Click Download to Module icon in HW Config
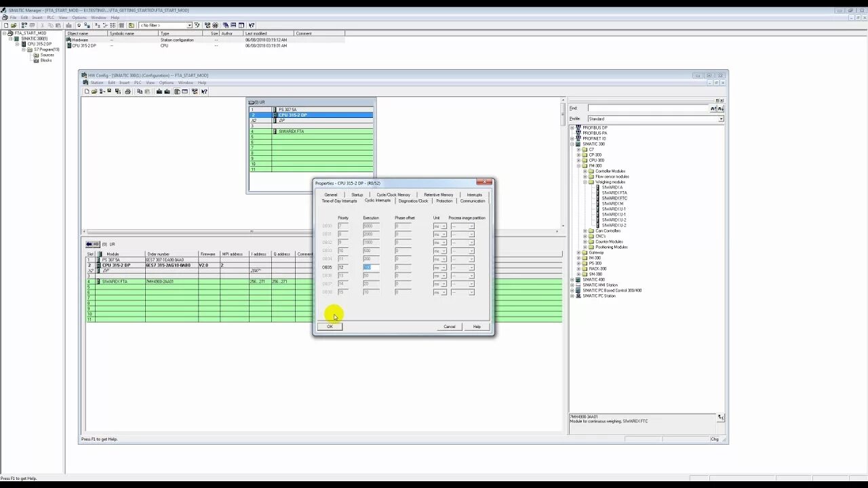The width and height of the screenshot is (868, 488). [x=159, y=91]
